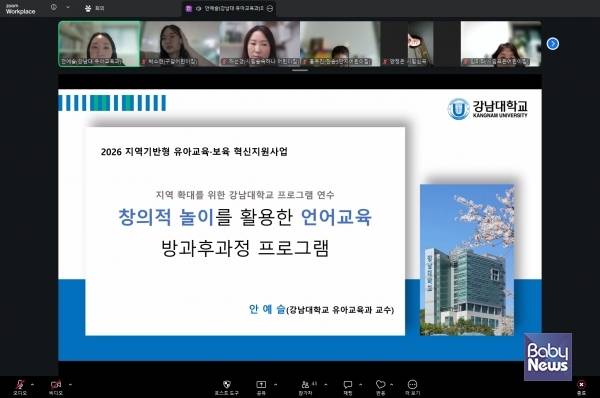
Task: Expand participants options caret
Action: tap(326, 384)
